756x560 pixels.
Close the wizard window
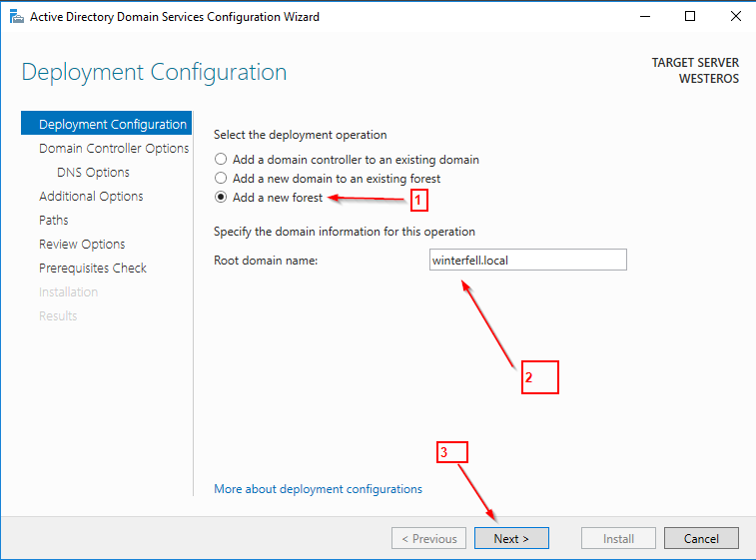pyautogui.click(x=735, y=16)
